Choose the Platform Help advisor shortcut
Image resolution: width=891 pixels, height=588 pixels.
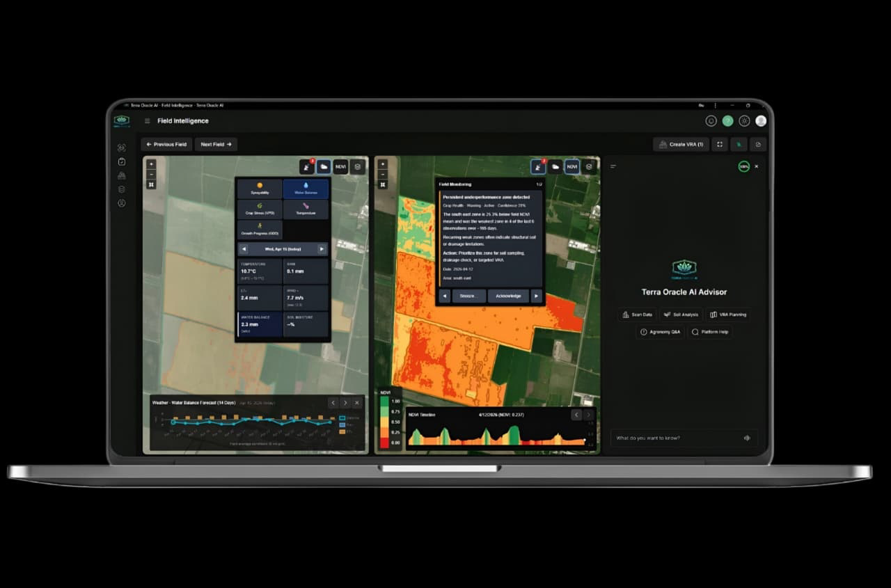coord(709,332)
